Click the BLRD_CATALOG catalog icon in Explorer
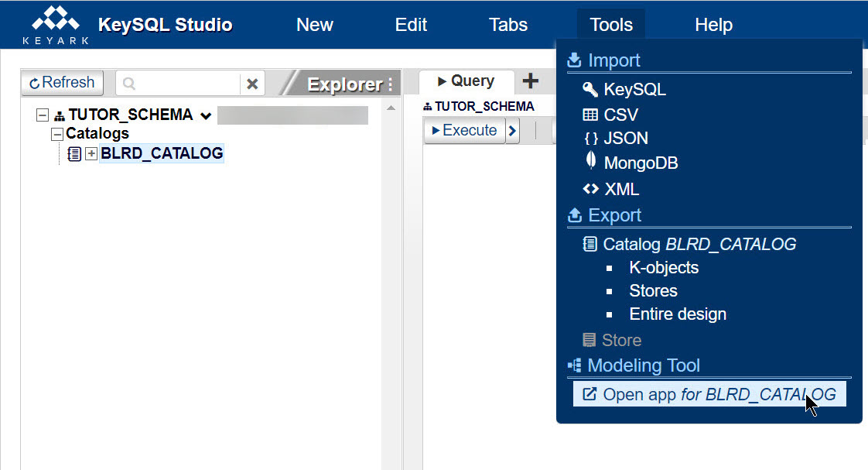 coord(74,153)
